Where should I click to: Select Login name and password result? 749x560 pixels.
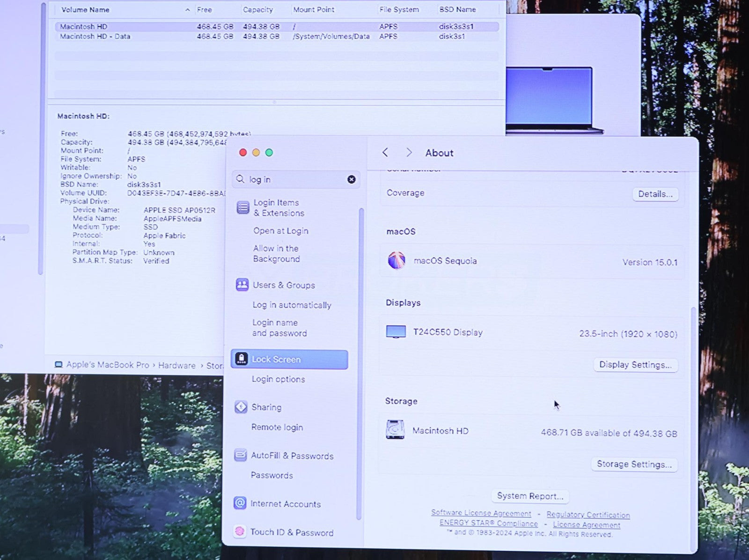[279, 328]
